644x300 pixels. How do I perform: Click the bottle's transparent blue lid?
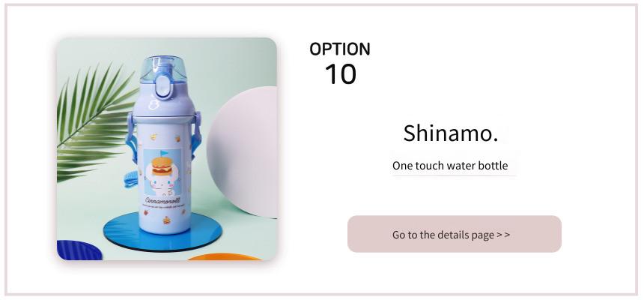tap(163, 69)
